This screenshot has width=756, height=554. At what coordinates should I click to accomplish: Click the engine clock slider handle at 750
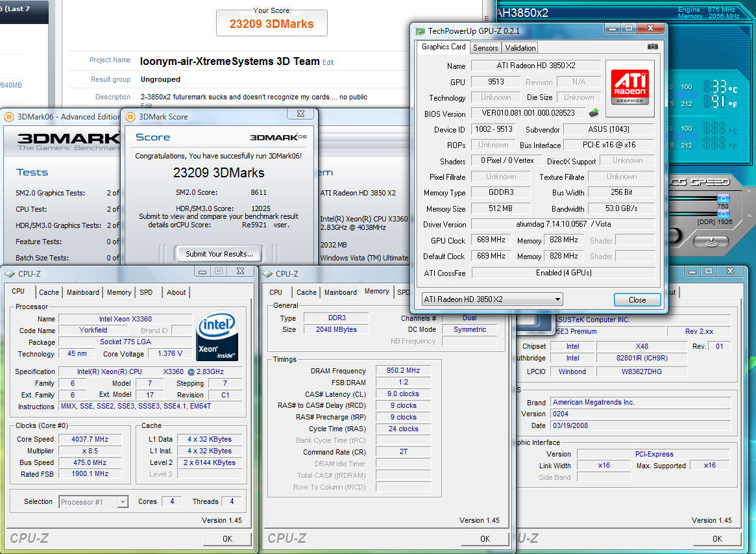(723, 198)
